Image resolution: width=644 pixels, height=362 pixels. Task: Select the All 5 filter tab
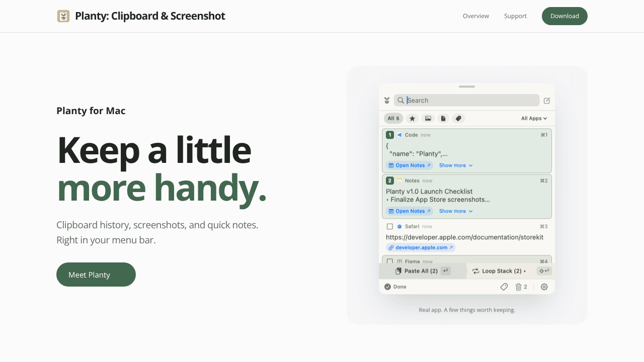(x=393, y=119)
